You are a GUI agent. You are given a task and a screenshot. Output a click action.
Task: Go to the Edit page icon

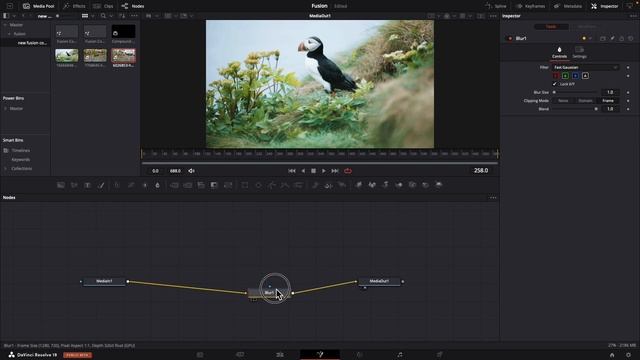(280, 355)
